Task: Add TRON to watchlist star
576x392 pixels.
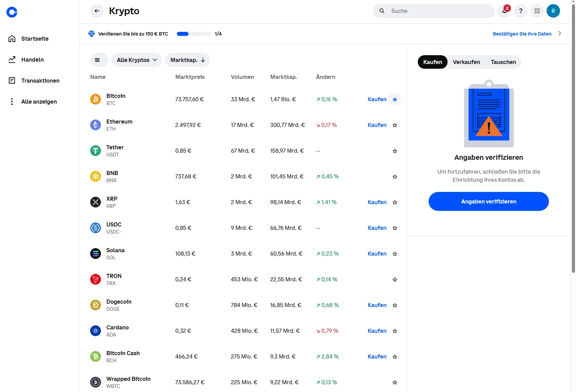Action: click(x=395, y=279)
